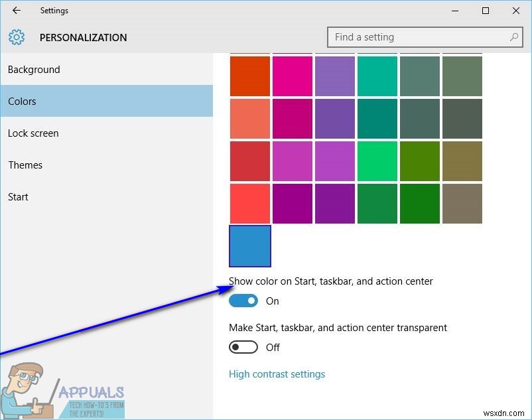Screen dimensions: 532x420
Task: Open the Start section
Action: (x=107, y=197)
